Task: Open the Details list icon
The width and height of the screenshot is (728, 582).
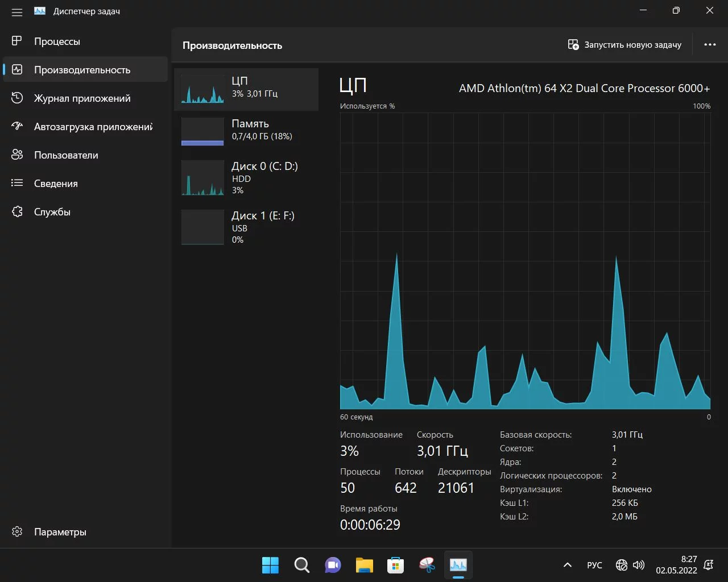Action: pyautogui.click(x=17, y=183)
